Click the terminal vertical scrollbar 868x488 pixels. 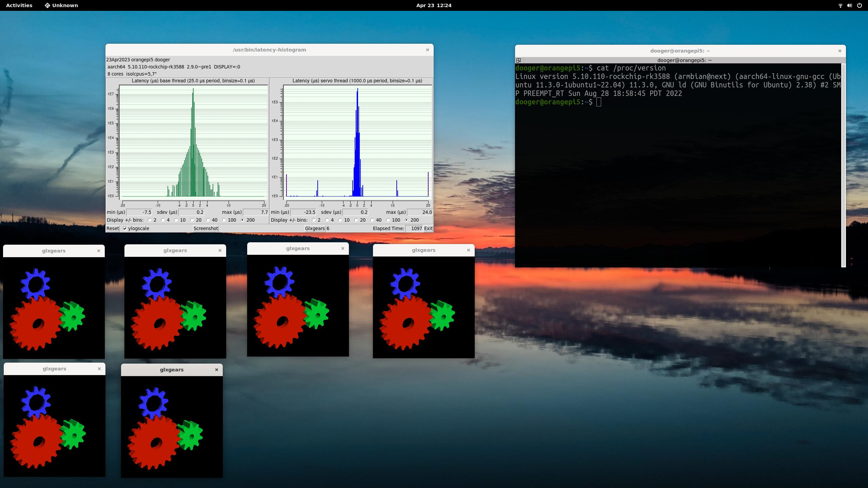coord(843,165)
